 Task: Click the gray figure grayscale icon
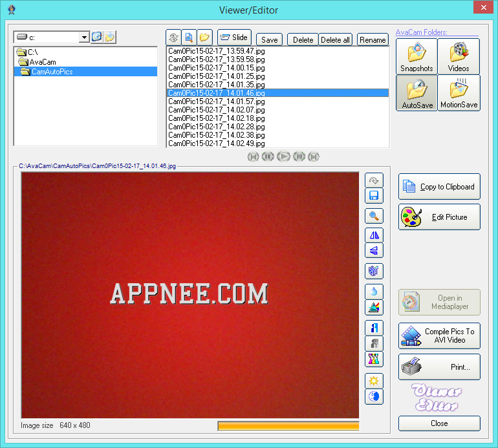(374, 343)
